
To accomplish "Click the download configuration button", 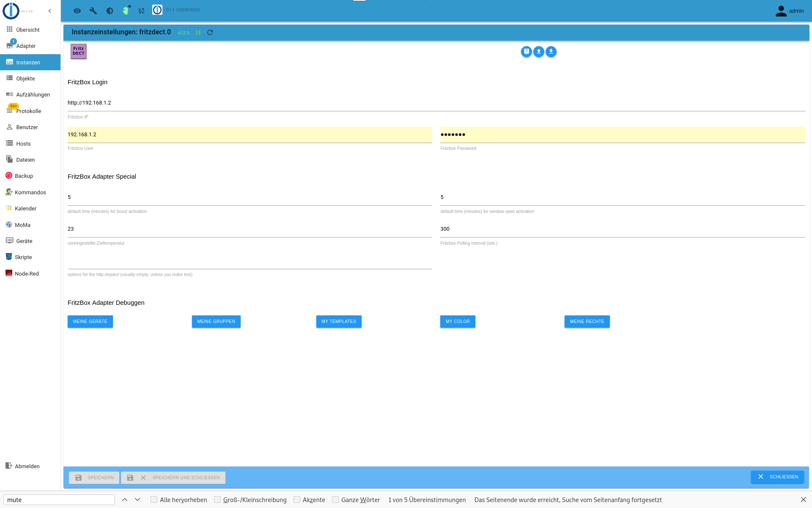I will point(551,52).
